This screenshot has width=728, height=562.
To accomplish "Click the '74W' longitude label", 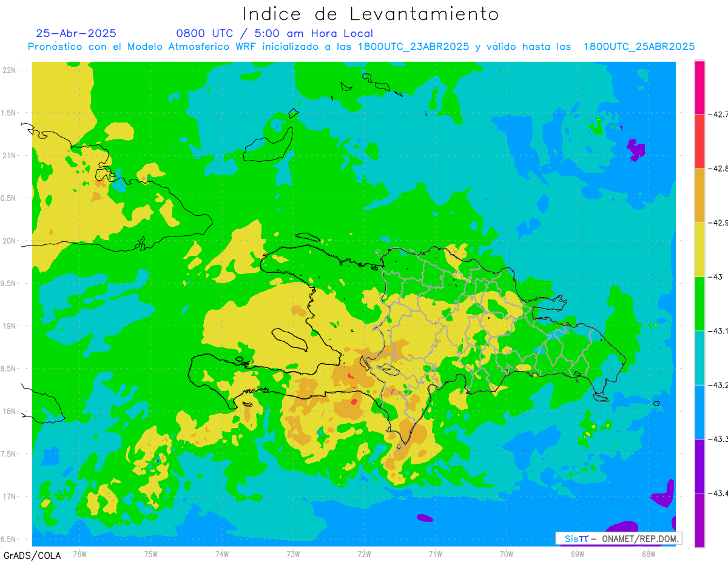I will point(222,554).
